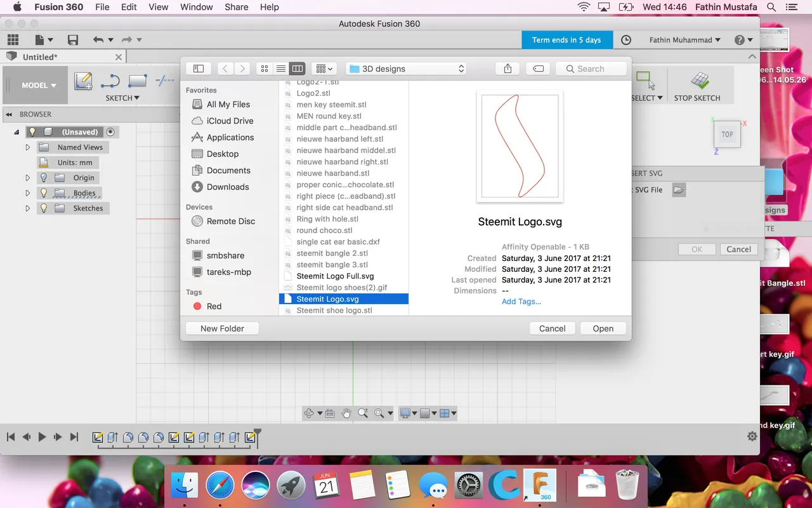Expand the Named Views tree node
Screen dimensions: 812x508
point(28,147)
